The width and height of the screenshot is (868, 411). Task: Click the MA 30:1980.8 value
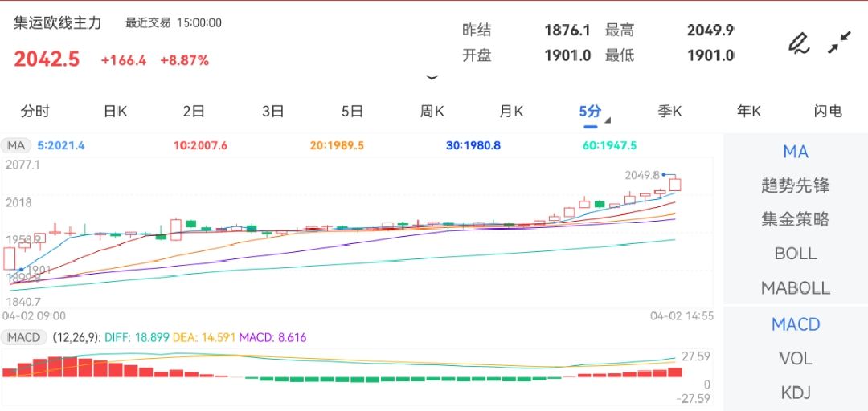click(x=473, y=145)
